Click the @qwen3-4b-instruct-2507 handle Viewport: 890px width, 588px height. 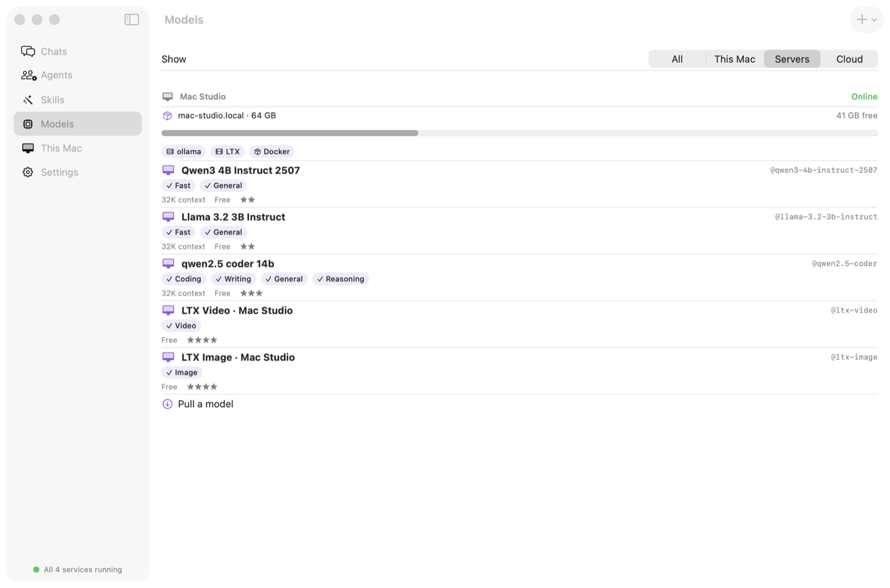click(823, 170)
